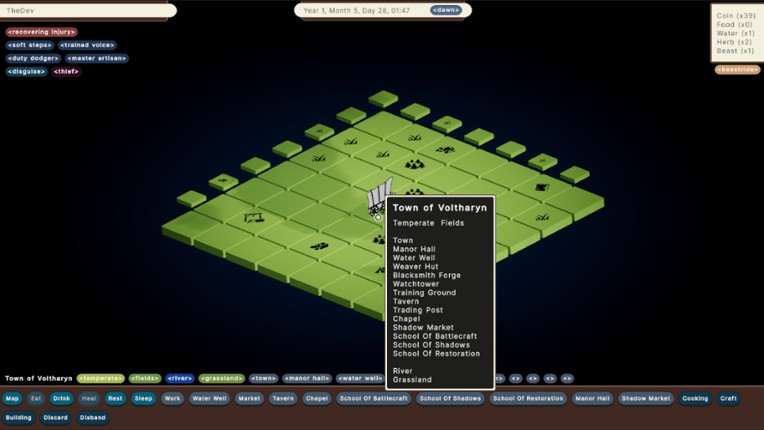764x430 pixels.
Task: Open the School Of Shadows option
Action: coord(450,398)
